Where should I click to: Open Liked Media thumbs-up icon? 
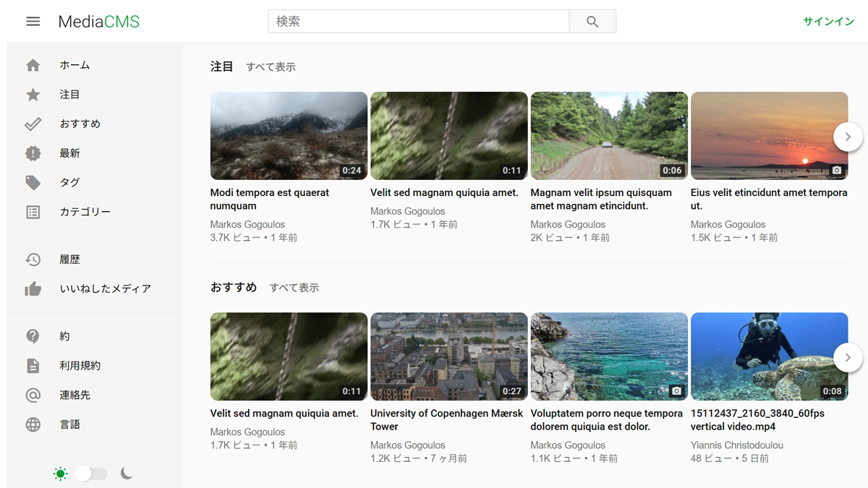33,289
